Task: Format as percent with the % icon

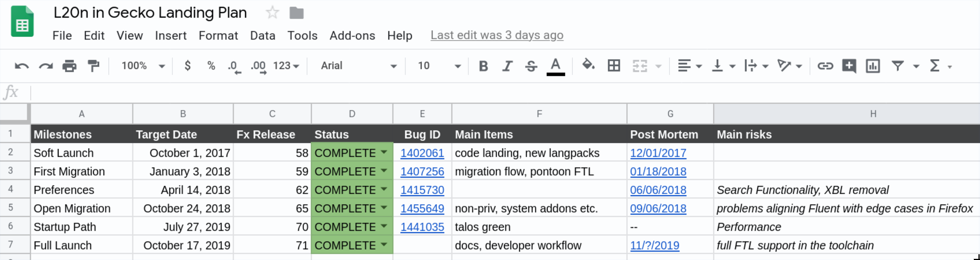Action: pos(211,65)
